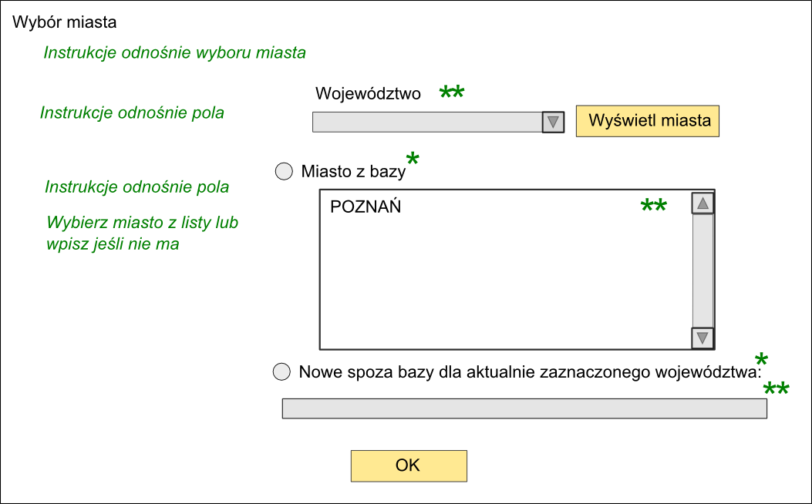This screenshot has width=812, height=504.
Task: Click the city list scrollbar track
Action: tap(702, 270)
